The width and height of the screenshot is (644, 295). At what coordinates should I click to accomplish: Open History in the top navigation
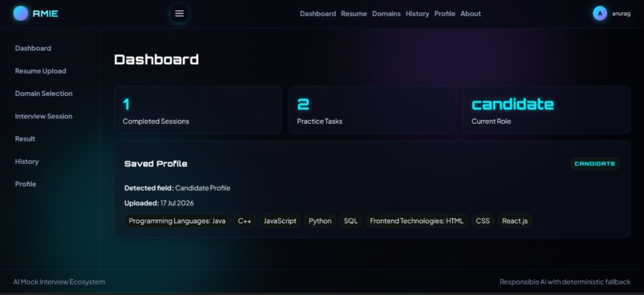[417, 14]
